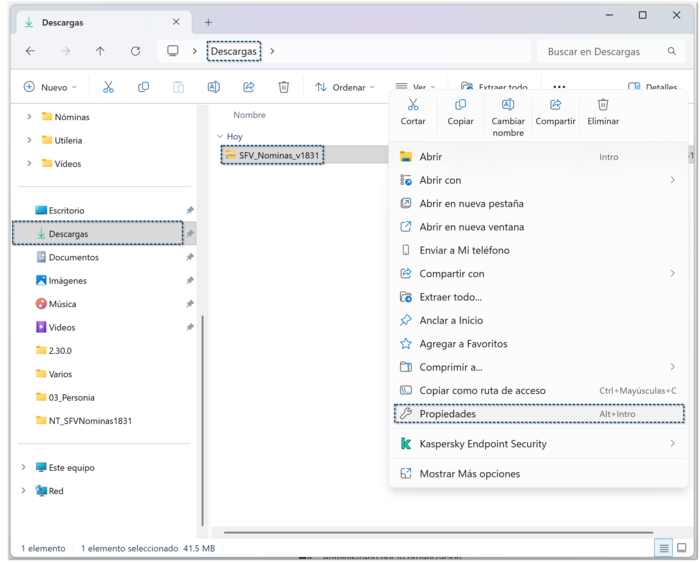Screen dimensions: 700x562
Task: Open Mostrar Más opciones entry
Action: pyautogui.click(x=469, y=474)
